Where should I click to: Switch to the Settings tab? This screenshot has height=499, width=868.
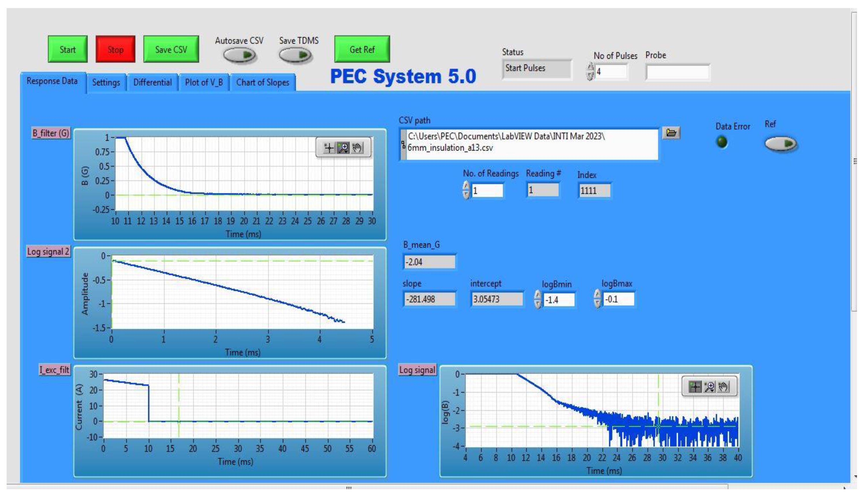point(106,83)
